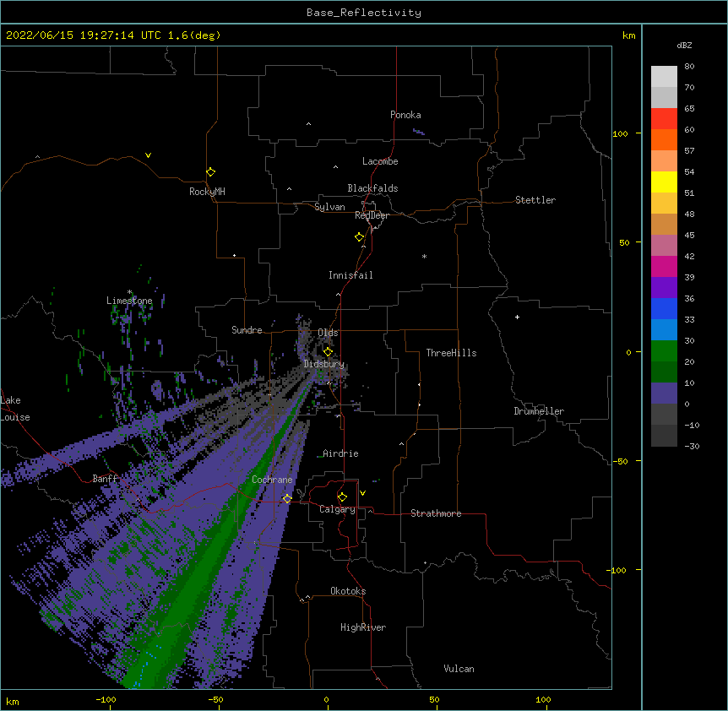Click the Banff label
This screenshot has height=711, width=728.
pyautogui.click(x=105, y=479)
